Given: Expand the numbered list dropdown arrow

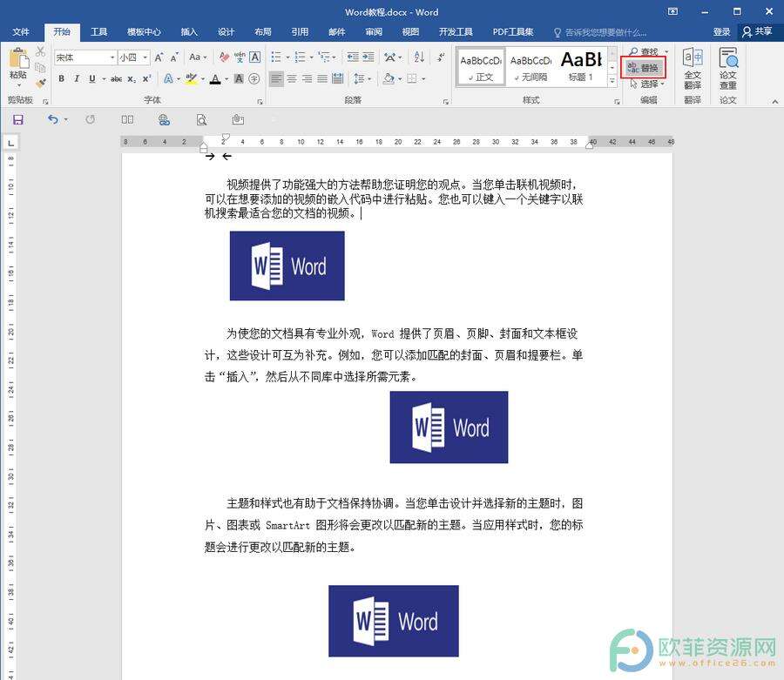Looking at the screenshot, I should point(311,57).
